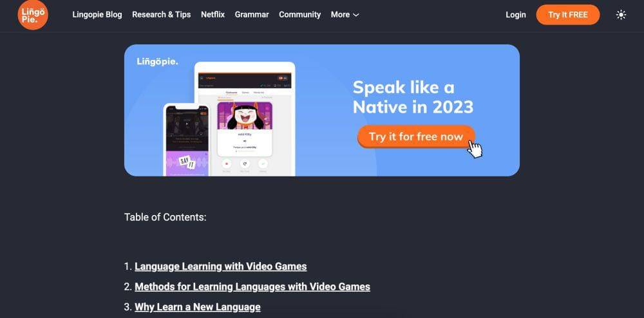Click the Lingopie logo in the header
Image resolution: width=644 pixels, height=318 pixels.
point(33,15)
